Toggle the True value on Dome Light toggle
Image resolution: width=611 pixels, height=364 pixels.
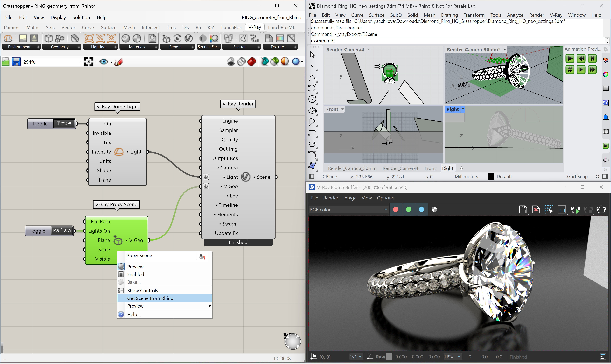click(64, 123)
